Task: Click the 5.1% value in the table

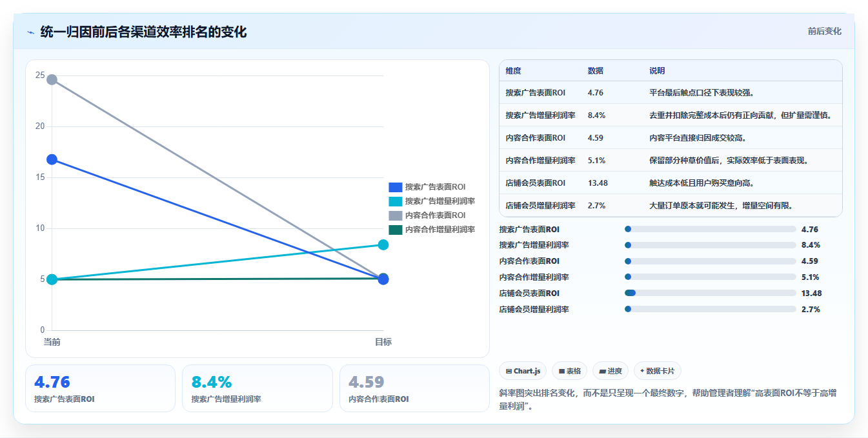Action: (x=596, y=161)
